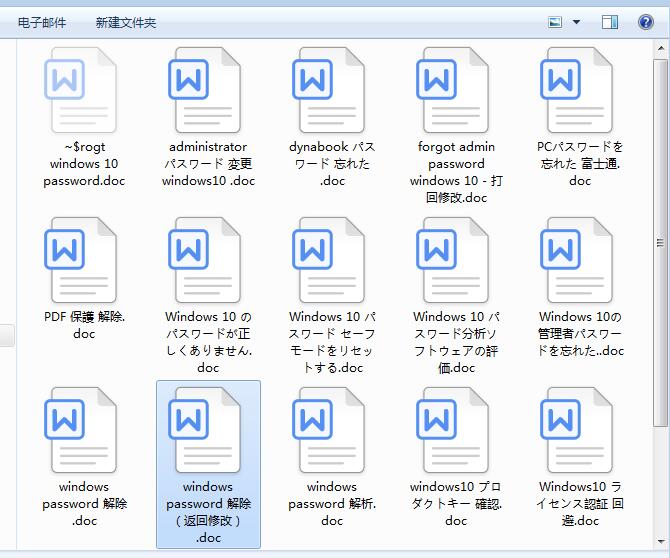This screenshot has height=558, width=670.
Task: Click filename text "PCパスワードを忘れた 富士通.doc"
Action: click(580, 164)
